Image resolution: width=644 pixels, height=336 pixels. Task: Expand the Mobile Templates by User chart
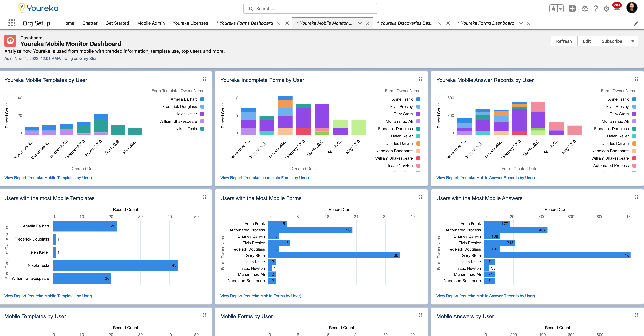(204, 315)
